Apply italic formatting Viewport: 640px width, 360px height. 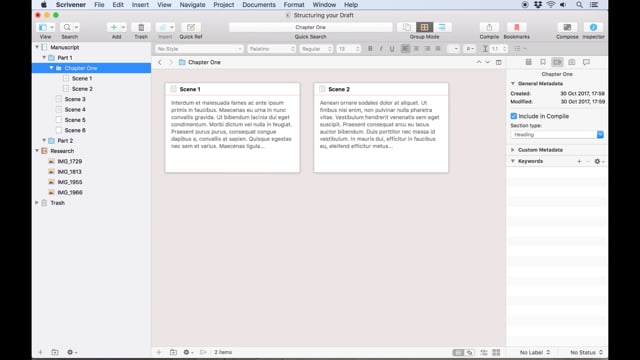point(381,49)
